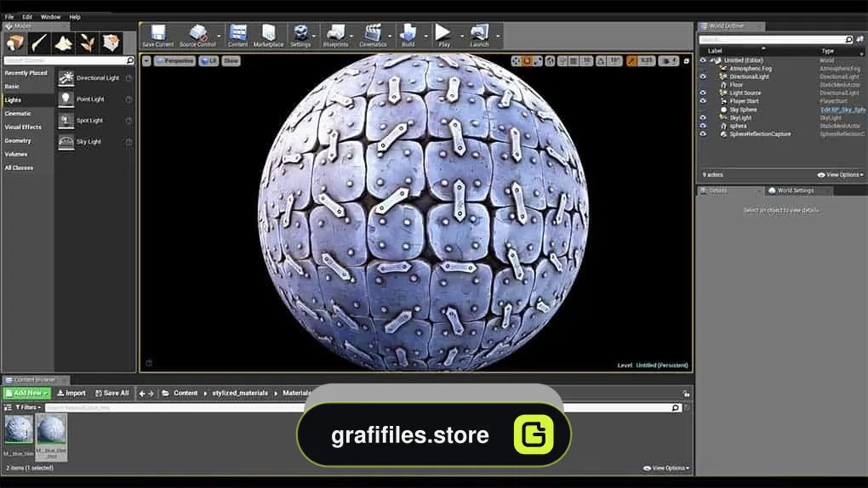
Task: Open the Help menu
Action: tap(75, 17)
